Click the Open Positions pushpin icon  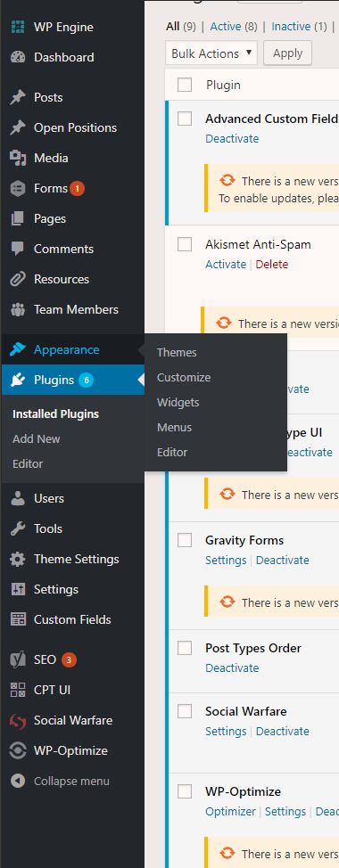(18, 127)
